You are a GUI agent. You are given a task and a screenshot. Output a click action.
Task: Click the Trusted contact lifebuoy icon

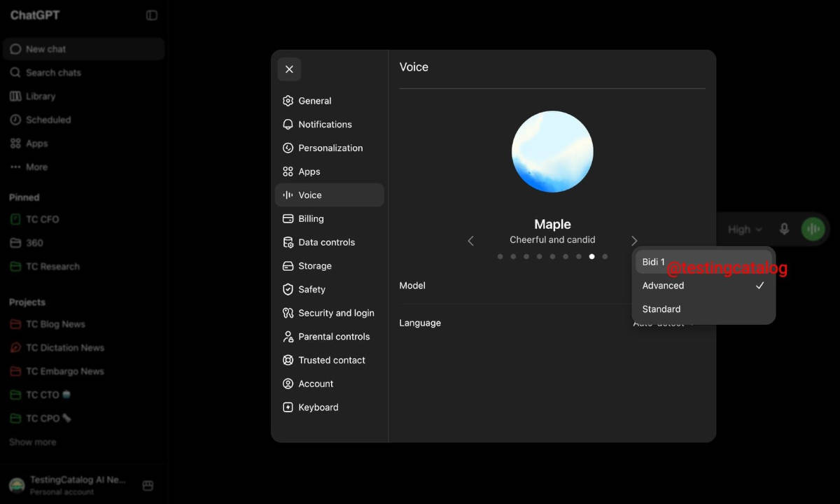pos(288,360)
